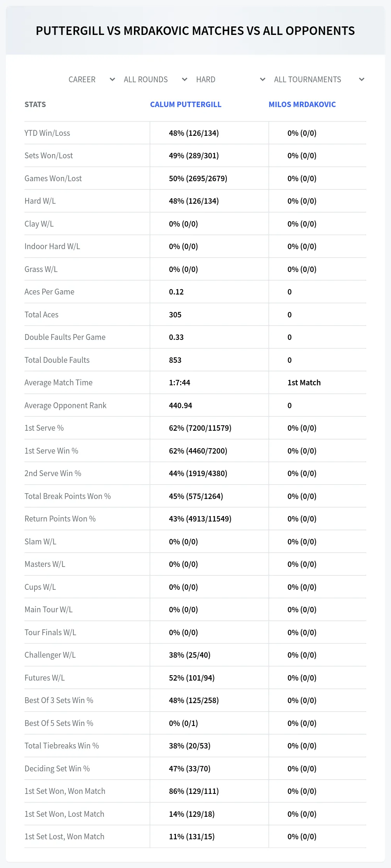Select the YTD Win/Loss row label
The height and width of the screenshot is (868, 391).
[47, 133]
